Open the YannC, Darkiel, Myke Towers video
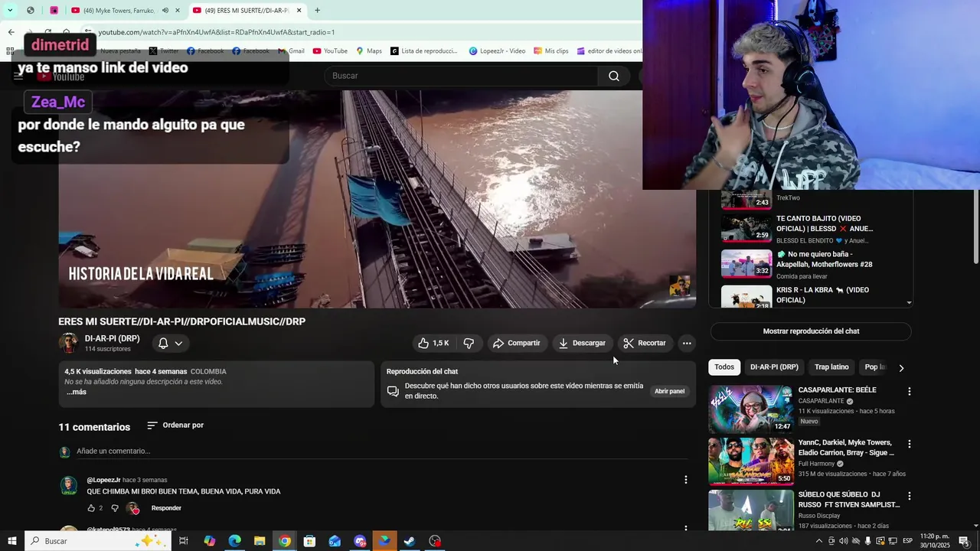Viewport: 980px width, 551px height. pos(751,461)
